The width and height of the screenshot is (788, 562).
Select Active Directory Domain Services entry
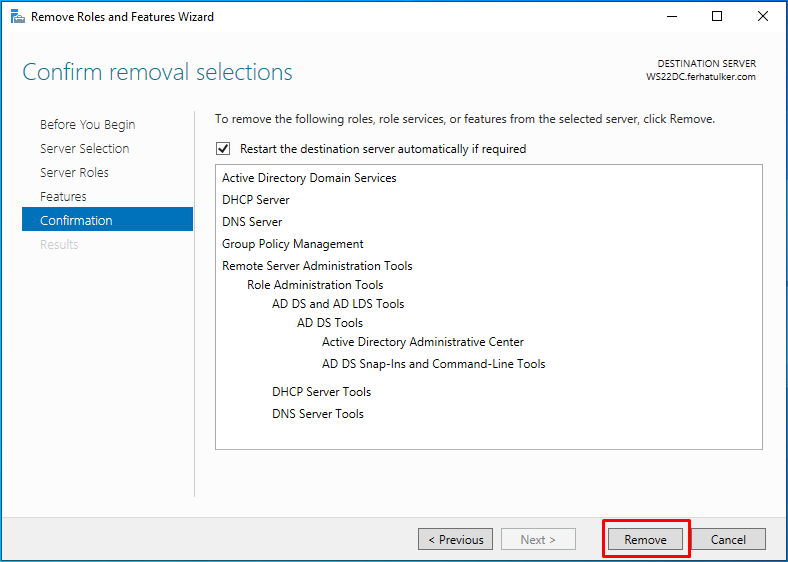(x=309, y=178)
